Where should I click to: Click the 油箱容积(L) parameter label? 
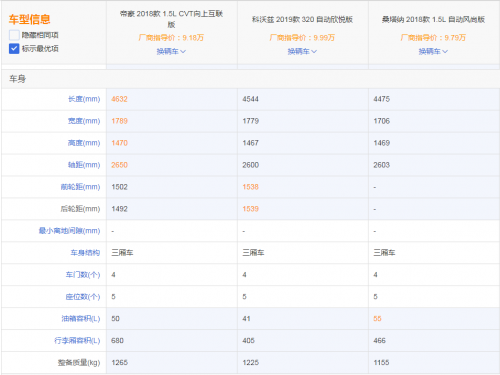[81, 319]
